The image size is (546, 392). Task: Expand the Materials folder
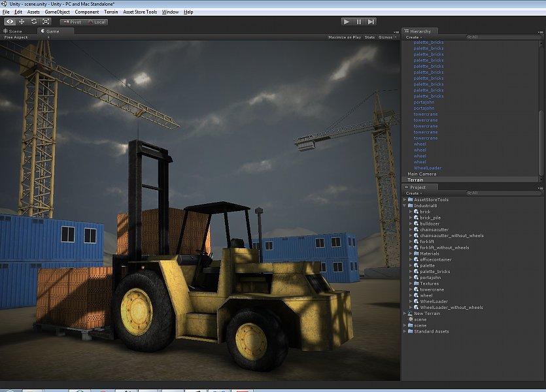411,253
